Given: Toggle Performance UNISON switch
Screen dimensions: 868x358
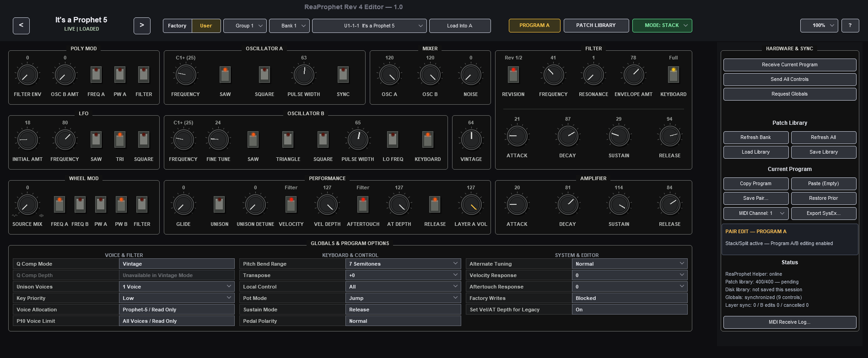Looking at the screenshot, I should pyautogui.click(x=219, y=204).
